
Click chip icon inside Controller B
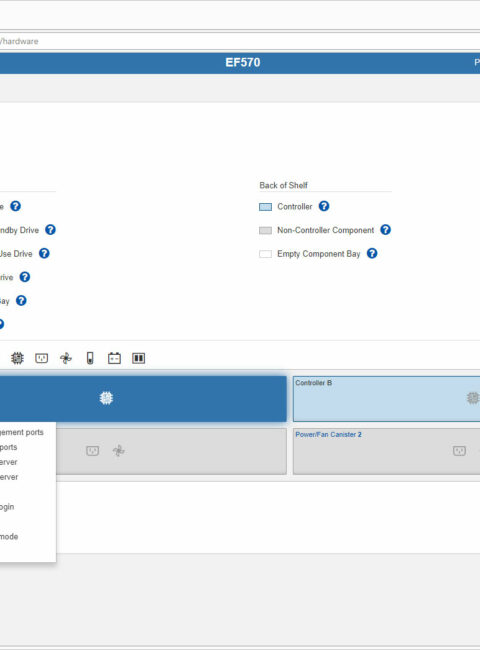click(x=473, y=398)
